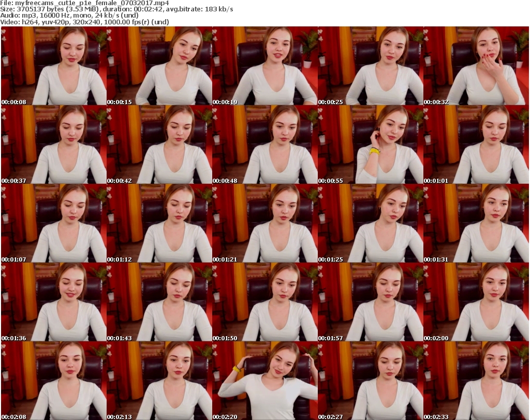Pick the frame stamped 00:01:31
Screen dimensions: 530x420
click(476, 224)
